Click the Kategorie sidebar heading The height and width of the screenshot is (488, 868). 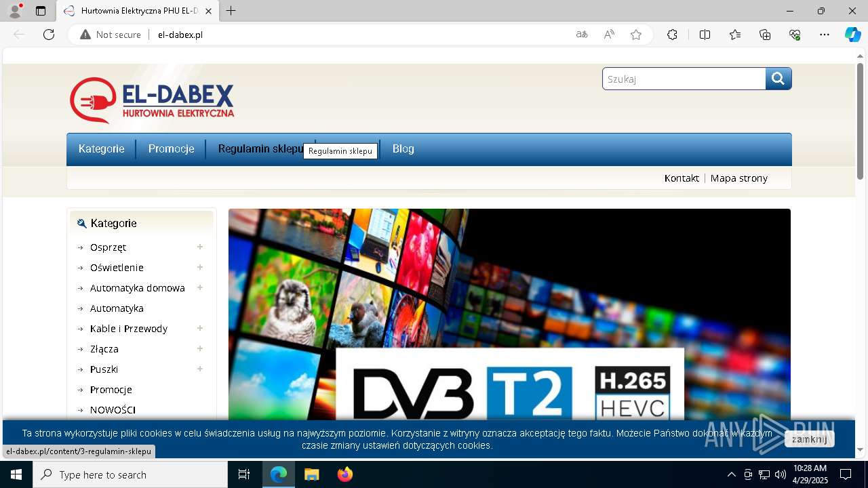[114, 223]
